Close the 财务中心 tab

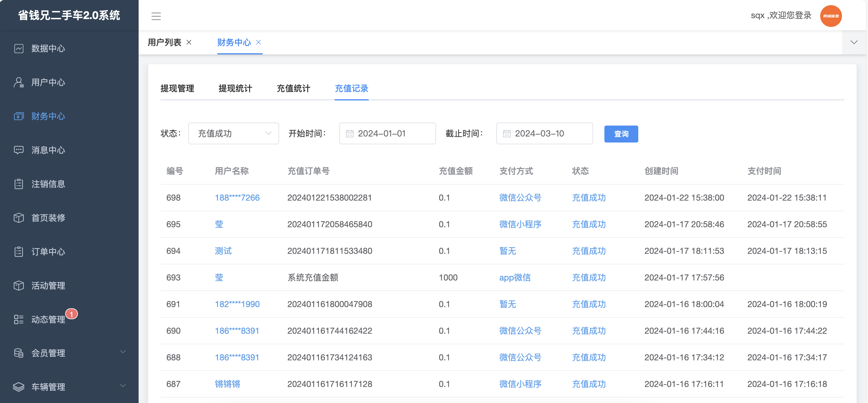[258, 42]
